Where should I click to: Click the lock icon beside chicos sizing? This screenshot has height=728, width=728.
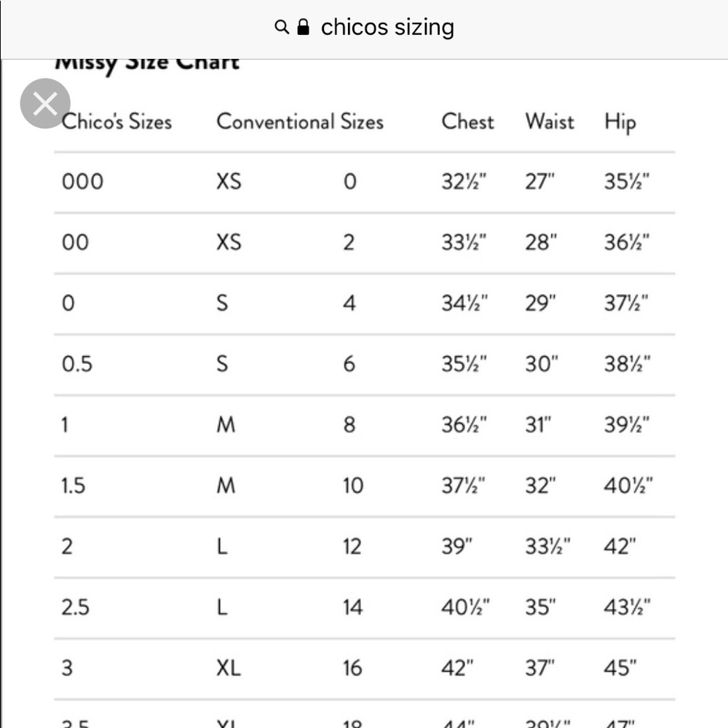click(x=303, y=27)
